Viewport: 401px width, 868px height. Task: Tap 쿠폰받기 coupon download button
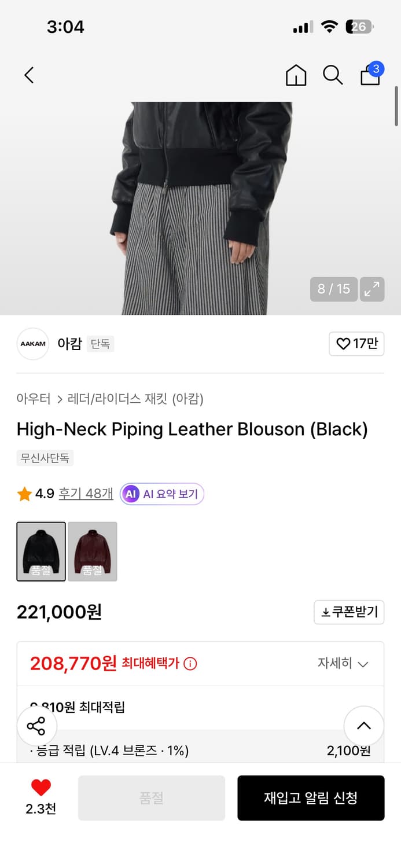[349, 612]
